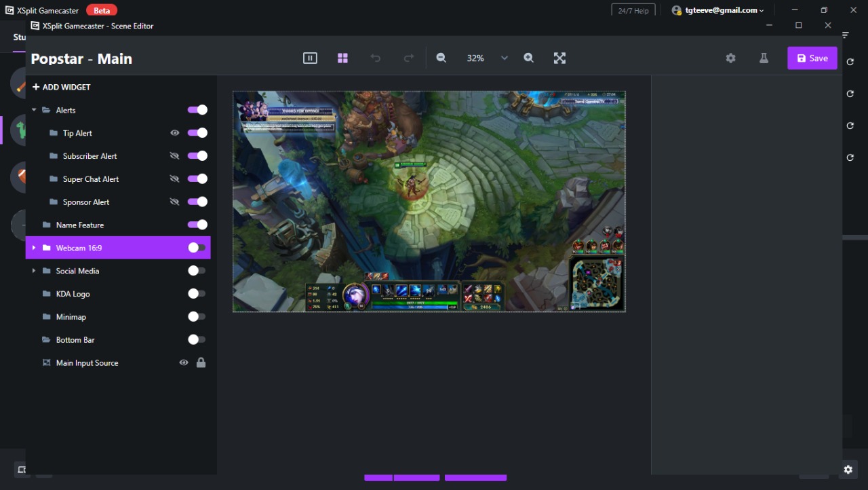Toggle the pause preview icon in toolbar
This screenshot has height=490, width=868.
pyautogui.click(x=310, y=58)
